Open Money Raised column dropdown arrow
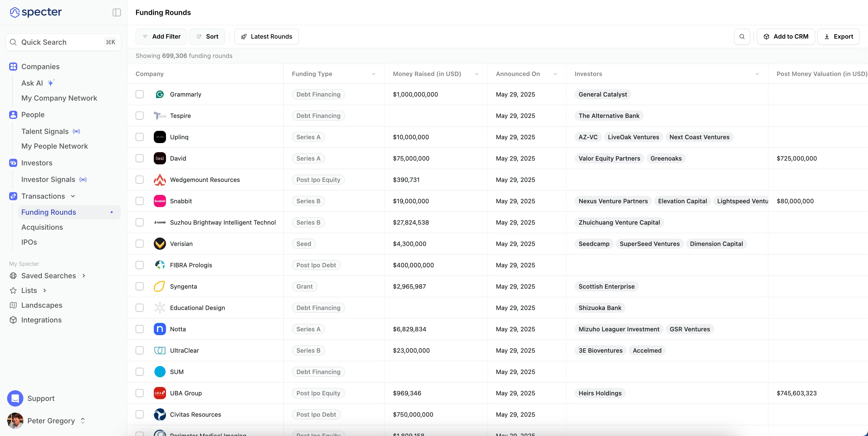868x436 pixels. [476, 74]
